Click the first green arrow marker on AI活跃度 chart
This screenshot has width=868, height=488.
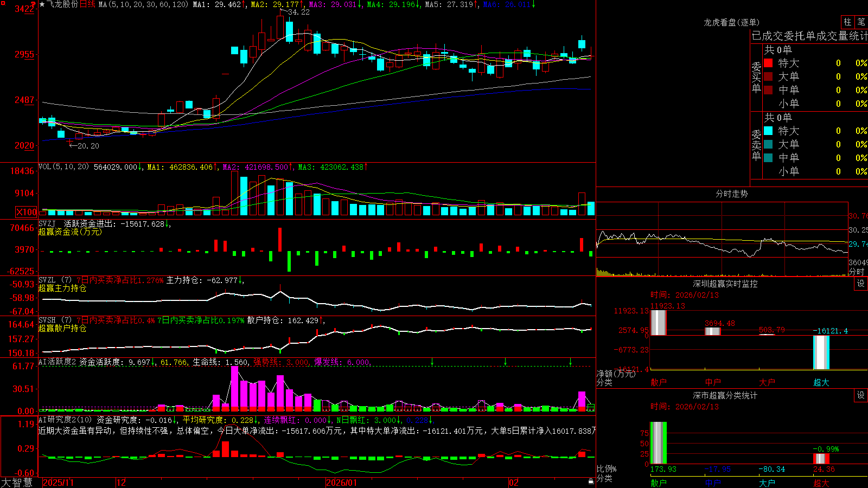click(x=432, y=362)
